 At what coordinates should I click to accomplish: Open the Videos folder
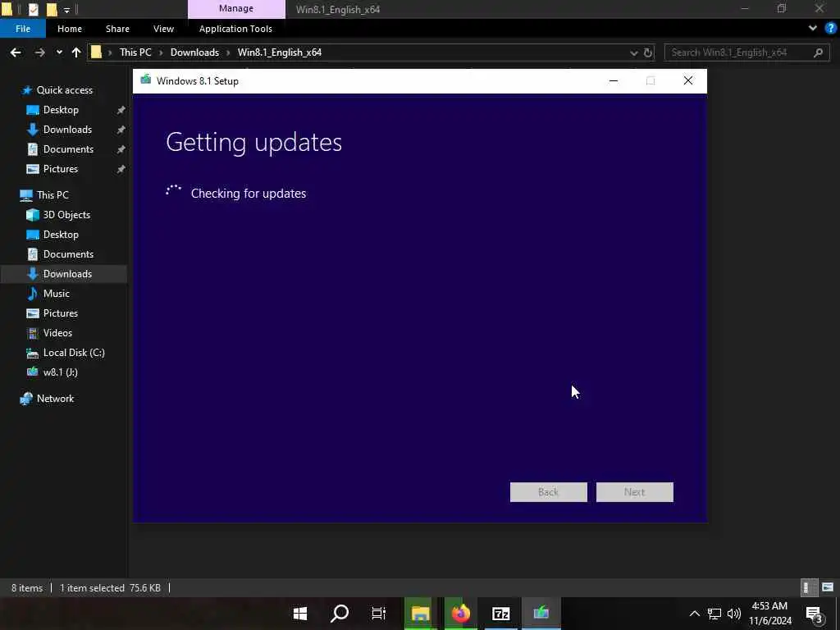(x=57, y=333)
